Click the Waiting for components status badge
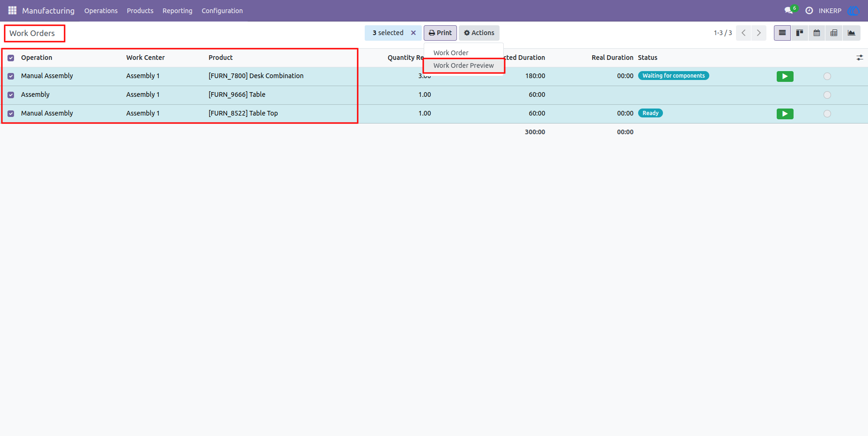 point(674,76)
